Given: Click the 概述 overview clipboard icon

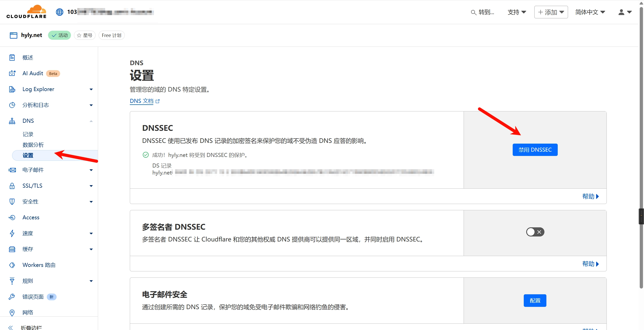Looking at the screenshot, I should (x=12, y=58).
